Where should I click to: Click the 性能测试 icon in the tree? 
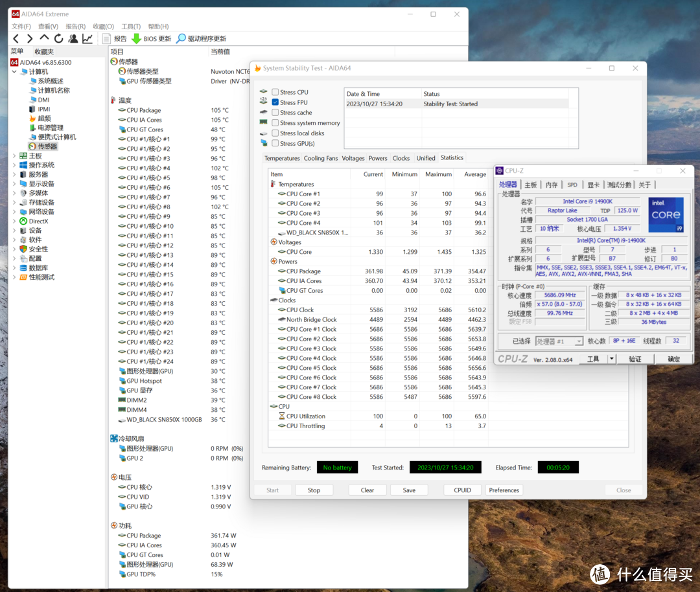click(23, 277)
